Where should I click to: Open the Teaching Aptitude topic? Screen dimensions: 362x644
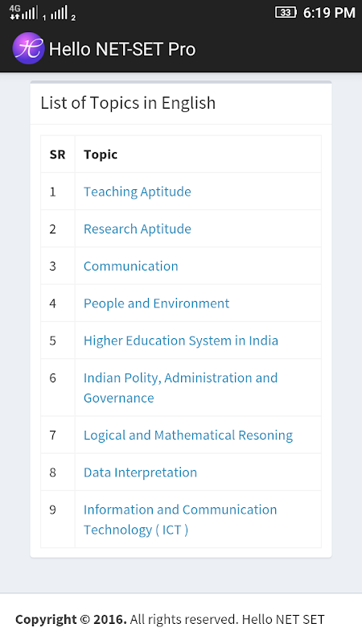(x=137, y=192)
